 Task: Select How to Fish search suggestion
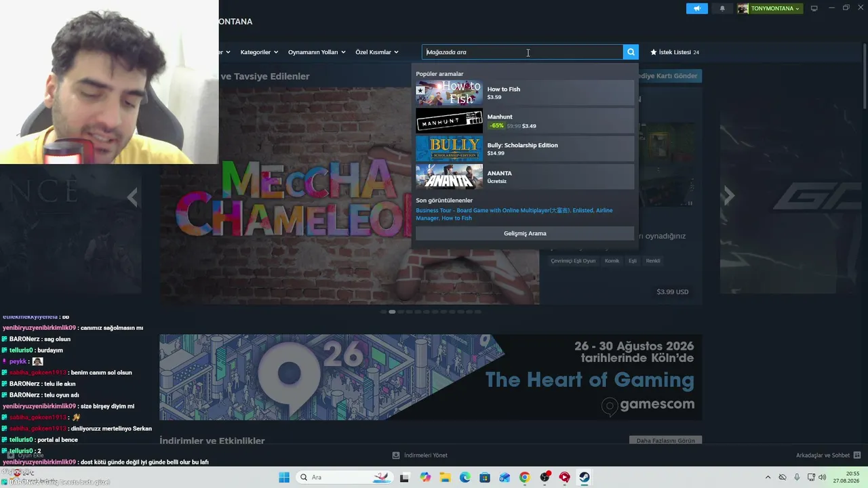click(525, 93)
